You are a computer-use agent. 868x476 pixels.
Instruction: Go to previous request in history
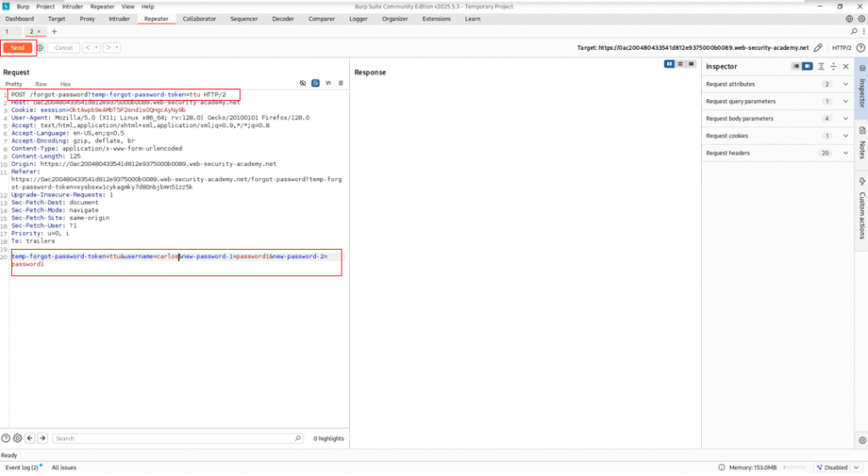87,47
